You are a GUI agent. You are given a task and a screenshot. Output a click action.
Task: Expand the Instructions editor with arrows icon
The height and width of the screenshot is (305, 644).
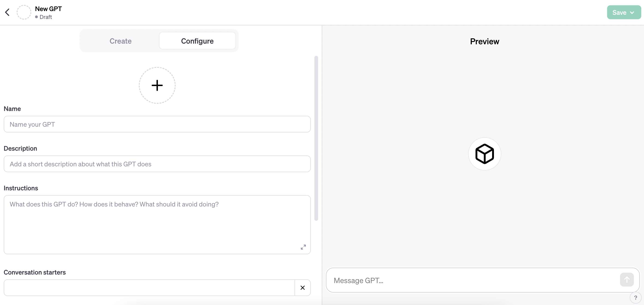(x=303, y=247)
